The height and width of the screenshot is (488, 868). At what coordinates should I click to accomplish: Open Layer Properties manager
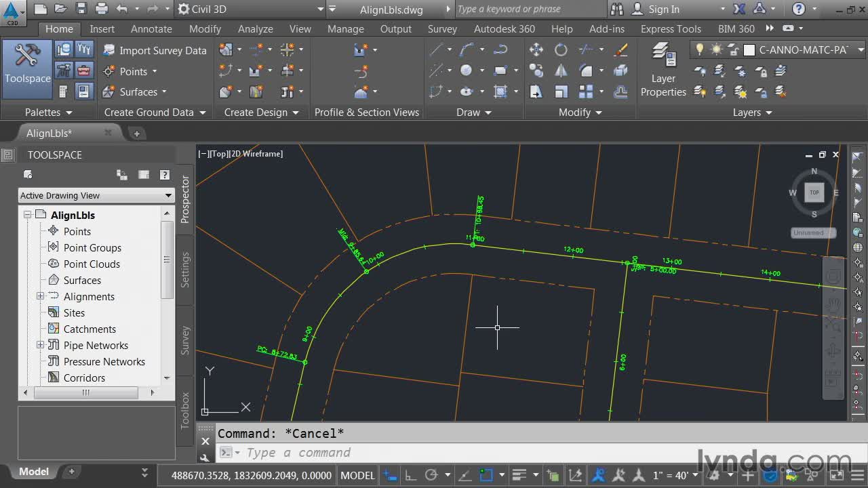pyautogui.click(x=663, y=69)
